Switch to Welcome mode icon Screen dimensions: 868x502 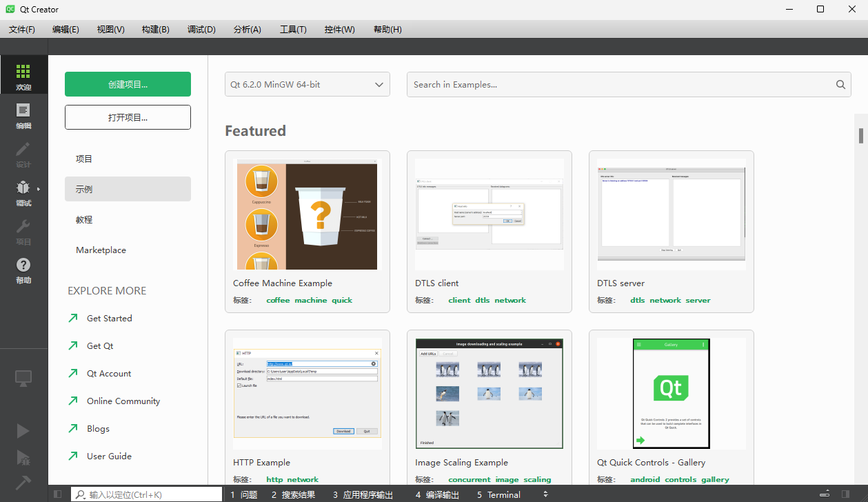[23, 71]
